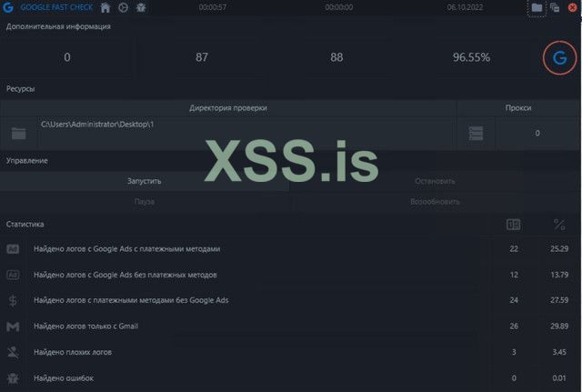Open the proxy list icon under Прокси

(x=476, y=134)
